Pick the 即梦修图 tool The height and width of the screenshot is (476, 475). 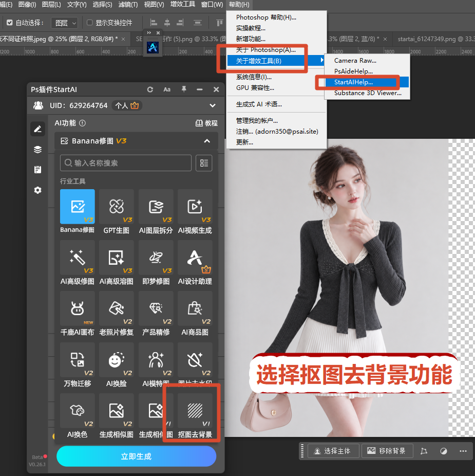click(x=156, y=258)
